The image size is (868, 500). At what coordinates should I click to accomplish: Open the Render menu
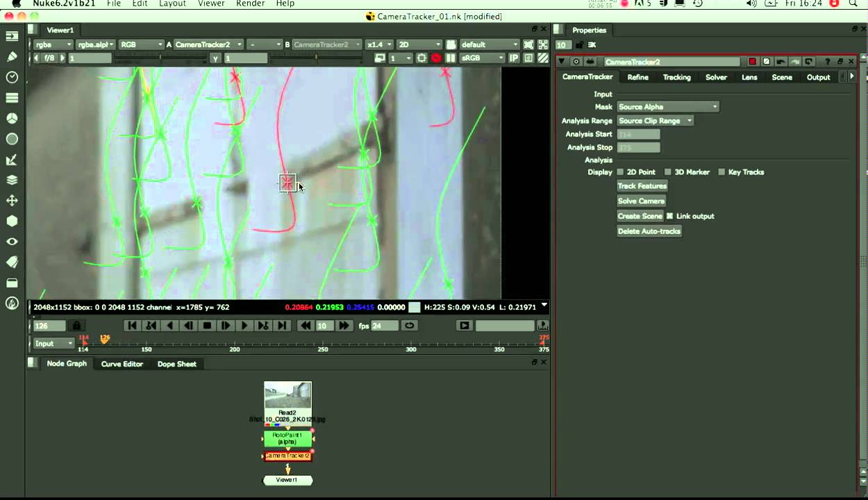pyautogui.click(x=250, y=3)
